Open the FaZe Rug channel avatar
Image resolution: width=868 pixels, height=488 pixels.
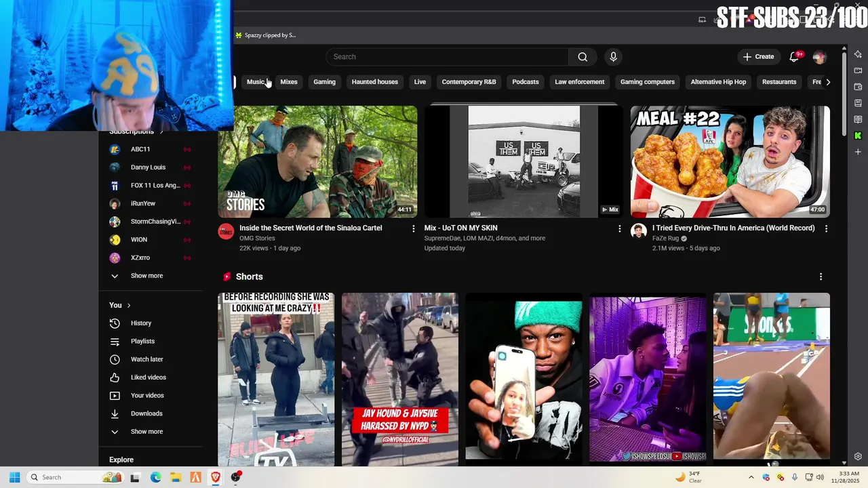pos(639,232)
